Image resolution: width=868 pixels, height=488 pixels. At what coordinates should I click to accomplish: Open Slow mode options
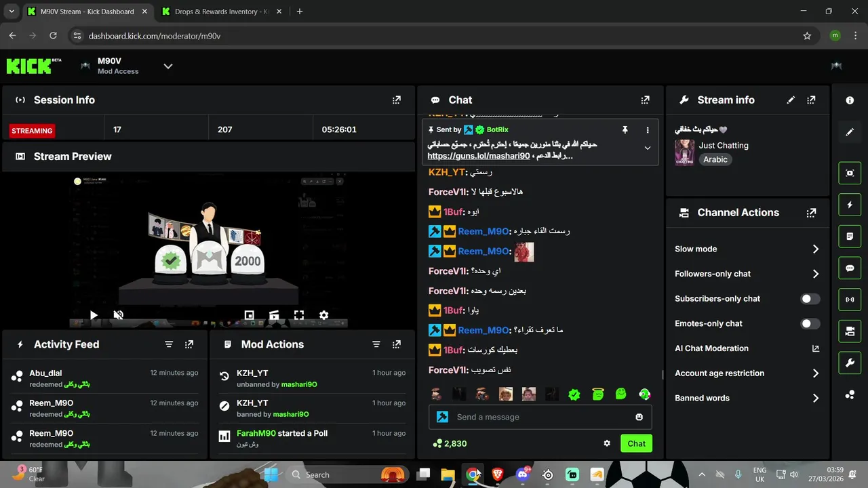click(747, 249)
